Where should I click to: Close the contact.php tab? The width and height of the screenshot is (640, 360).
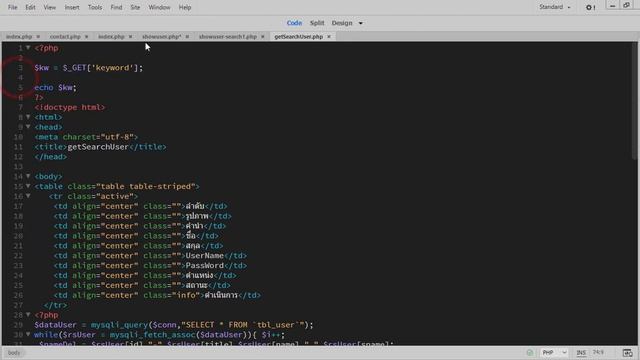coord(87,37)
